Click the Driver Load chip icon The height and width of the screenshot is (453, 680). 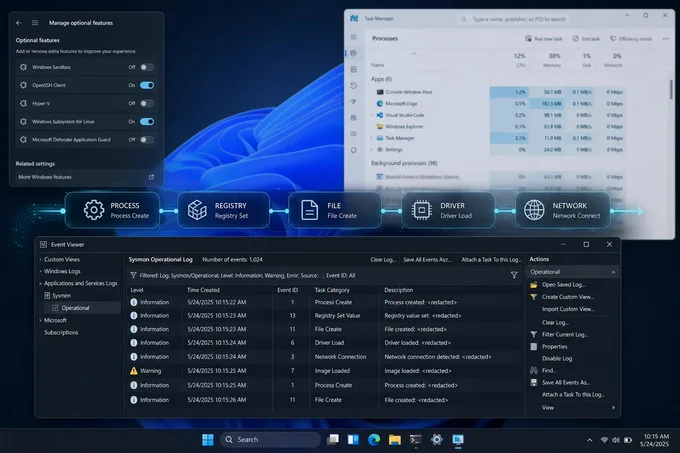coord(422,210)
